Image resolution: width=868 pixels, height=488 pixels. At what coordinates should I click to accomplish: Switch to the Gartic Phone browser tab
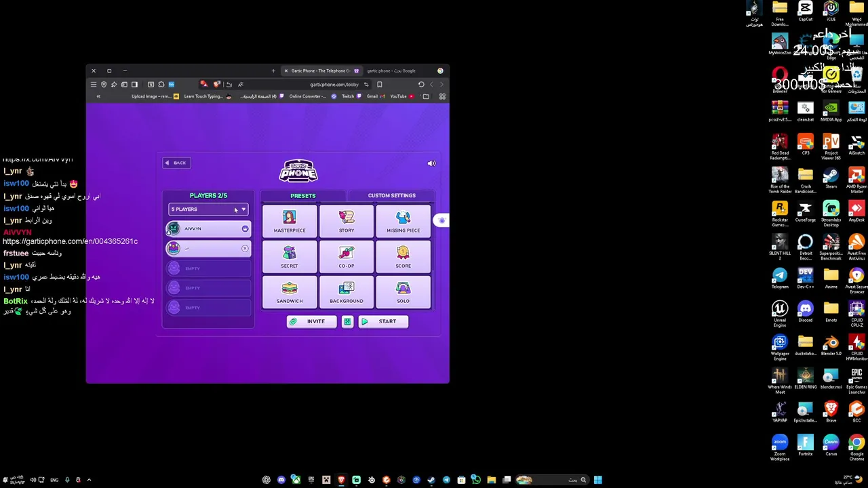321,70
